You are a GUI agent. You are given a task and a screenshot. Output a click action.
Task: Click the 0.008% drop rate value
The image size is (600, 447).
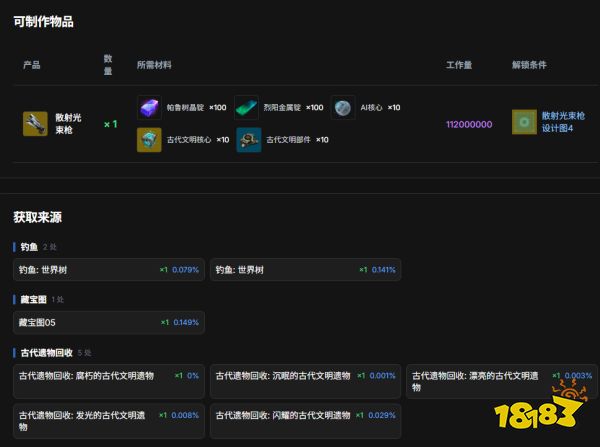(x=185, y=415)
